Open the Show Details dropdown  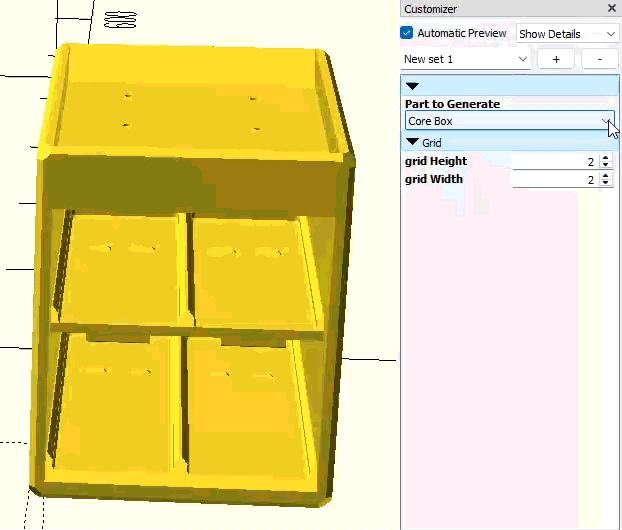567,34
